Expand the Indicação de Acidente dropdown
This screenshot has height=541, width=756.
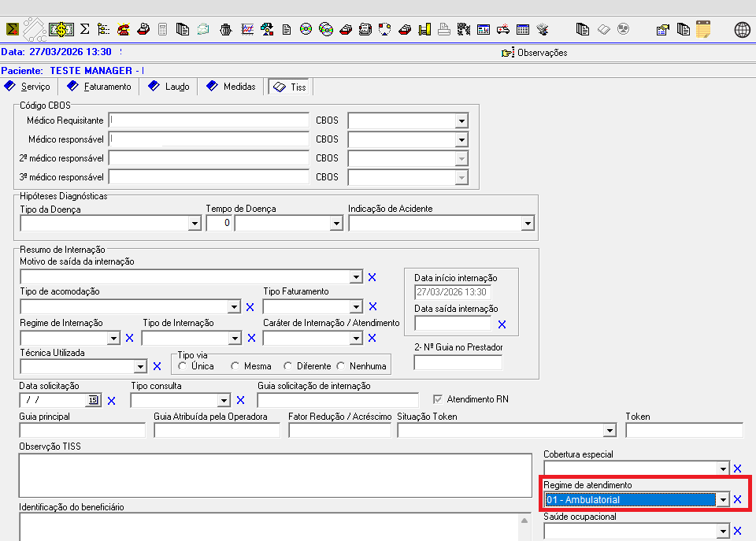tap(527, 224)
